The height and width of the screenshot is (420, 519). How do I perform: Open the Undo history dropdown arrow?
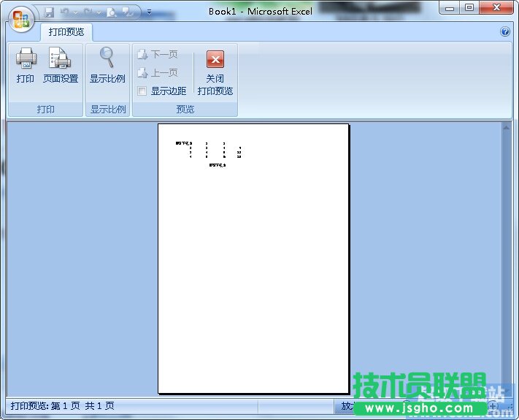74,12
